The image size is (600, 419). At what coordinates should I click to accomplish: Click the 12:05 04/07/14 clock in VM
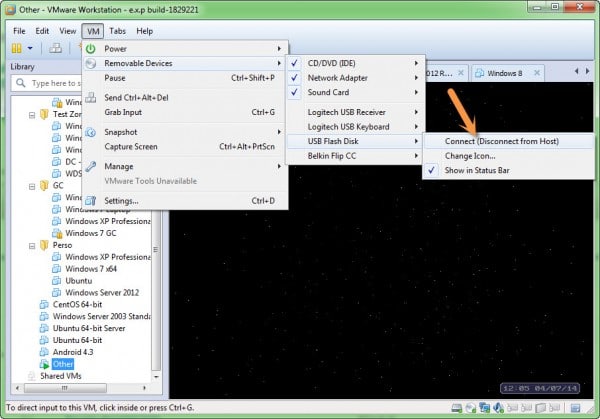[540, 388]
